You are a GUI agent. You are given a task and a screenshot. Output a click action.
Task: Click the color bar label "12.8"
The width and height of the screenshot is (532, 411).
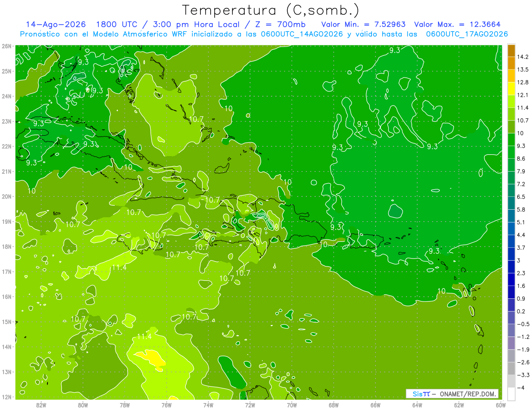523,82
